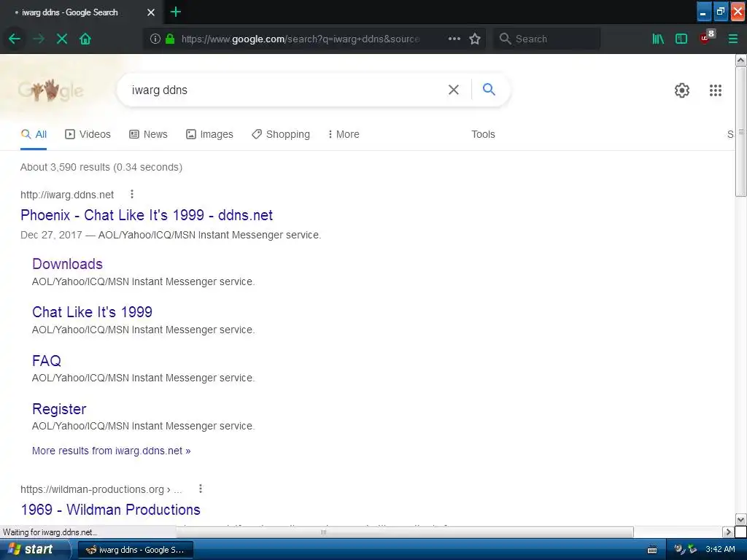This screenshot has height=560, width=747.
Task: Click the http://iwarg.ddns.net URL text
Action: click(67, 194)
